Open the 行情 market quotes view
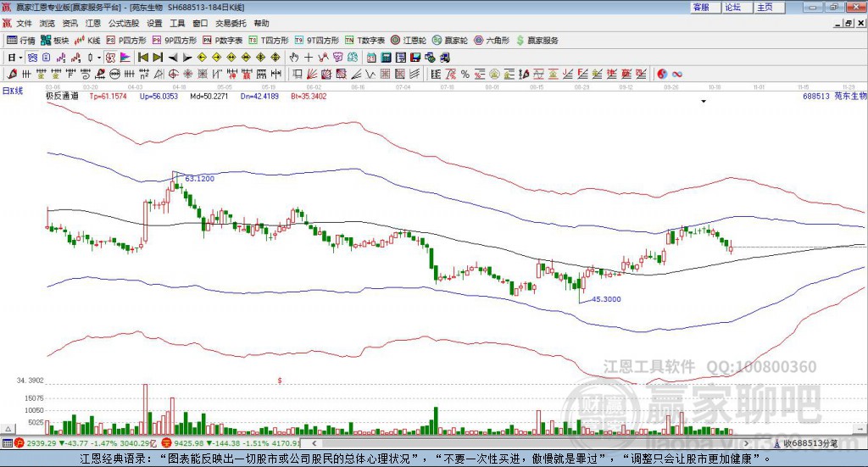868x467 pixels. coord(20,41)
